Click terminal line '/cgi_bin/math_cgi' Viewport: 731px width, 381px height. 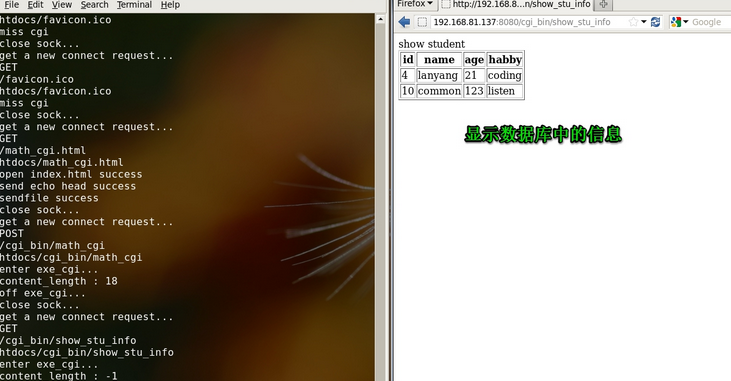click(52, 246)
